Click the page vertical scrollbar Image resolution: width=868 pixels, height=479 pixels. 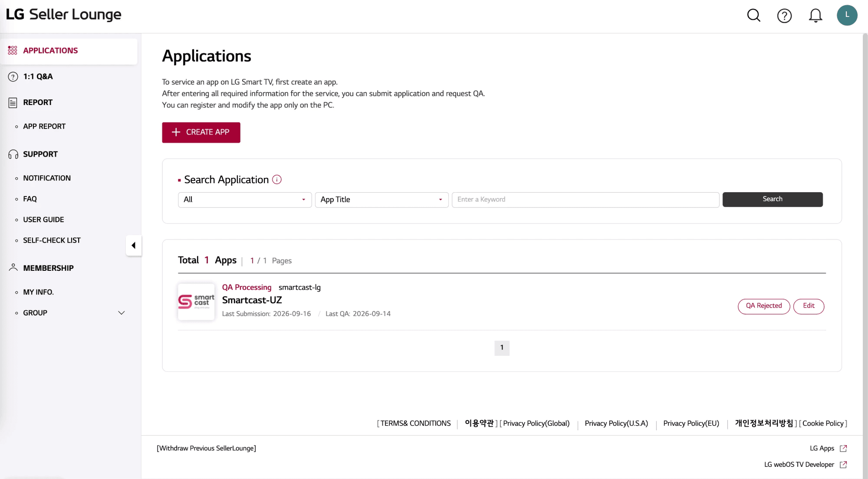pos(865,256)
